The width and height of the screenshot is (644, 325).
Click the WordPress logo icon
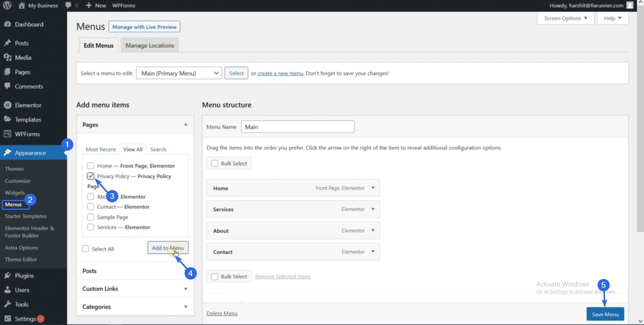click(x=7, y=5)
